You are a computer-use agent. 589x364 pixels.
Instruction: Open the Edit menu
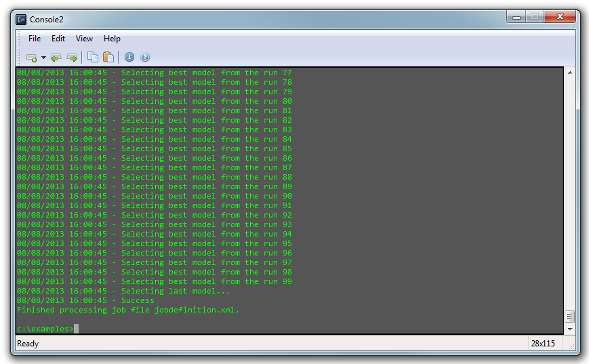click(x=58, y=39)
